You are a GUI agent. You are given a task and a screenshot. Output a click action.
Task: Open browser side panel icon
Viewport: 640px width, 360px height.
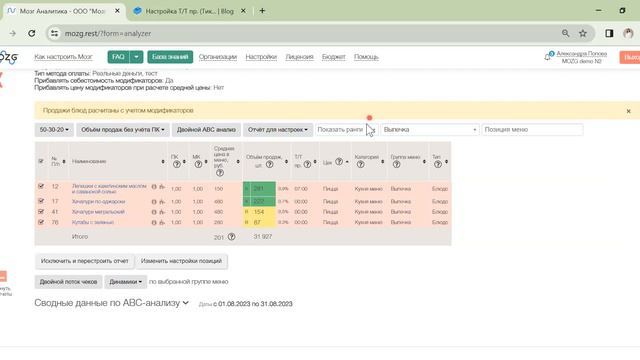tap(609, 33)
